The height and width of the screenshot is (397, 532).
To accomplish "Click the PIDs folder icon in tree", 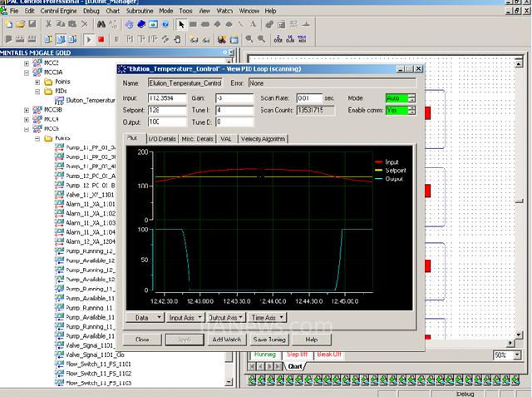I will coord(47,92).
